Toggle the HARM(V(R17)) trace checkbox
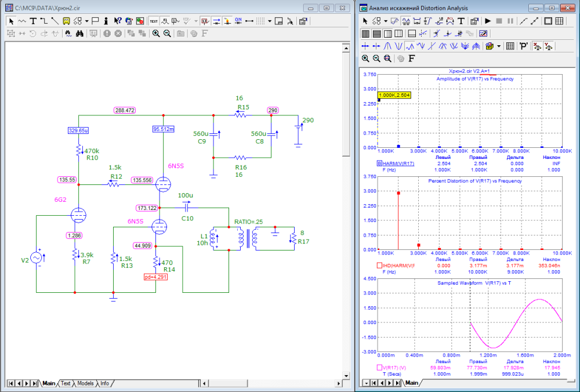Screen dimensions: 580x392 [379, 164]
